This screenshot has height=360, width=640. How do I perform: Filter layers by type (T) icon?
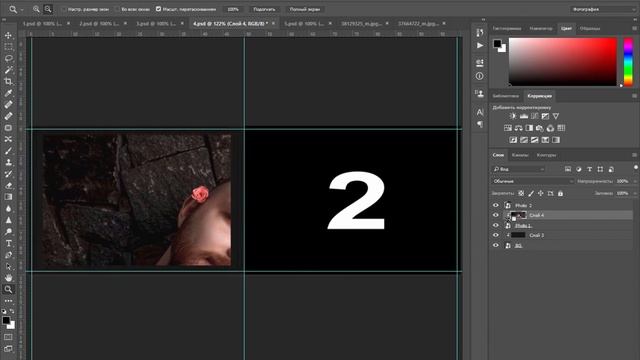(x=589, y=169)
